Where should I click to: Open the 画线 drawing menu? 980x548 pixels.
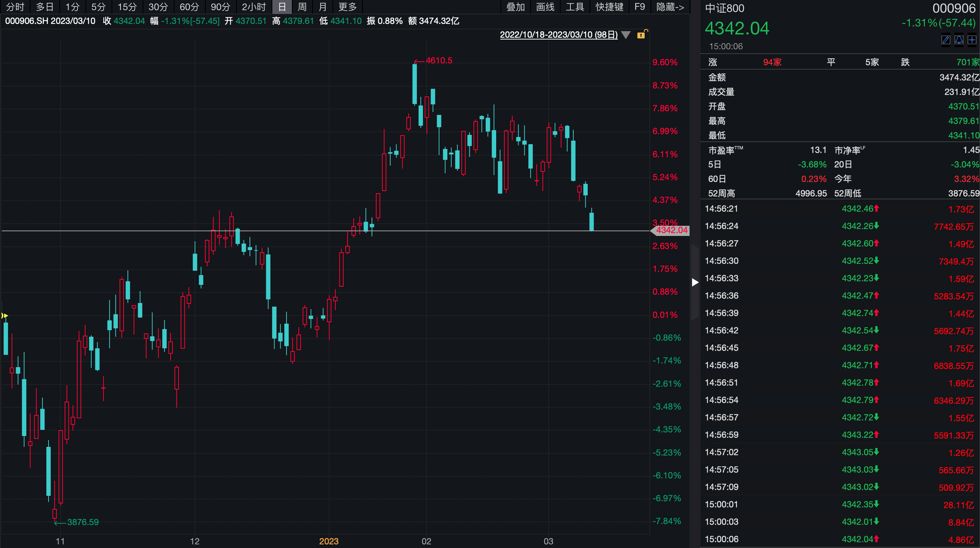tap(545, 7)
